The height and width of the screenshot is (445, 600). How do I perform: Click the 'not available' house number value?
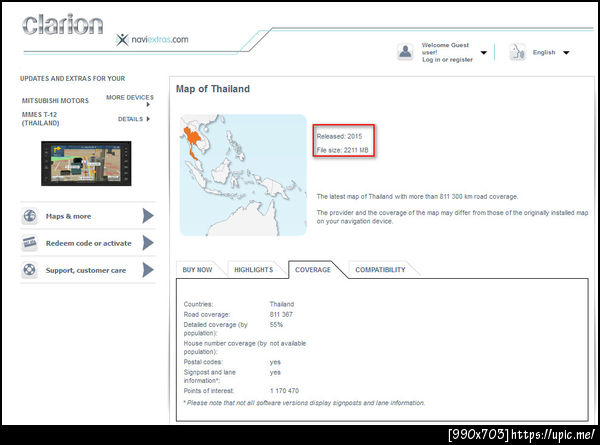(x=288, y=343)
